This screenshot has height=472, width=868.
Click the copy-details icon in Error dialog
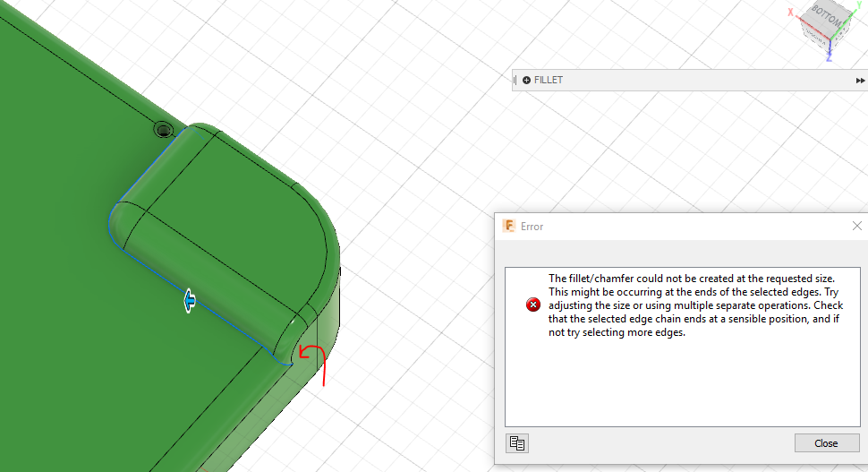517,443
